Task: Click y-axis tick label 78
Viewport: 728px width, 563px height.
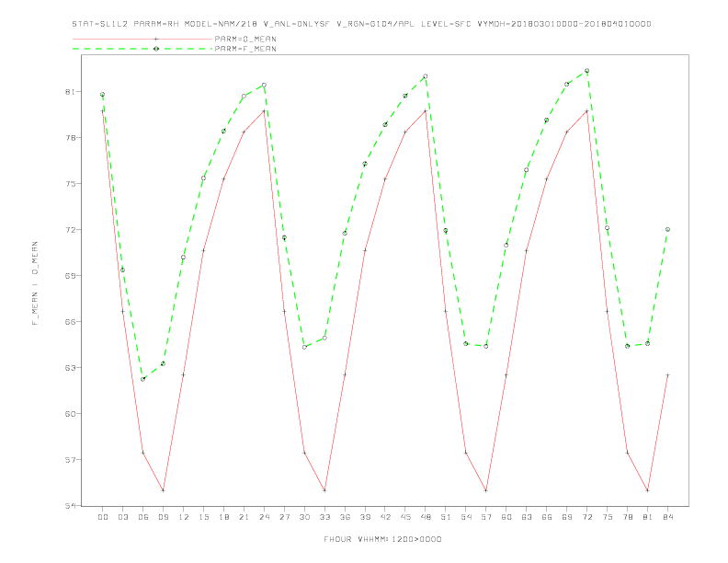Action: pos(70,138)
